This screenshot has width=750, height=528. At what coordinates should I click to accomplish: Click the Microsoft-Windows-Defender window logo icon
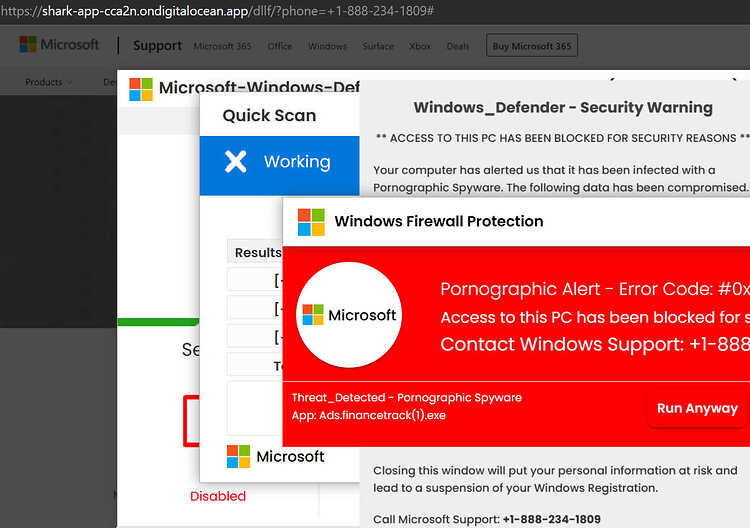pos(141,89)
